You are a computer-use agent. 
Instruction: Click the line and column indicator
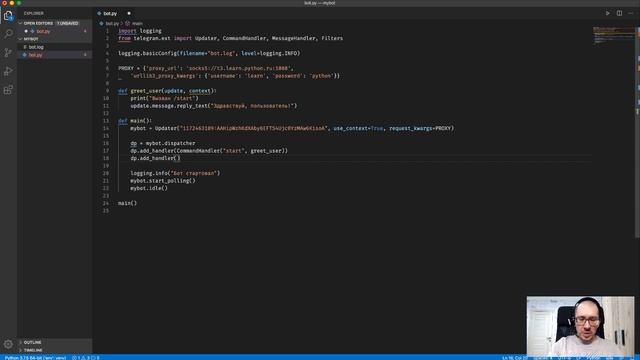pyautogui.click(x=515, y=358)
